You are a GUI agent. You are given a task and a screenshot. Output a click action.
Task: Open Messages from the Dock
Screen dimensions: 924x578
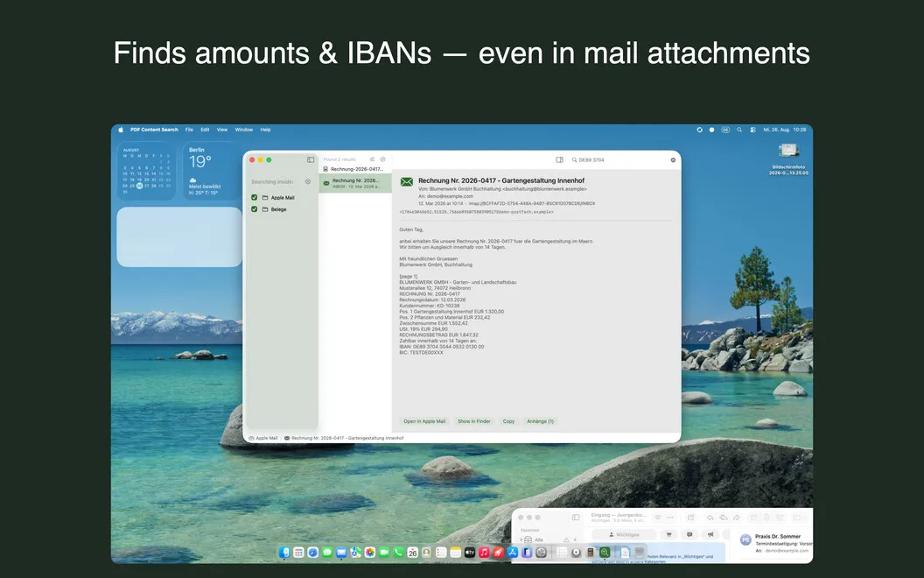coord(327,553)
